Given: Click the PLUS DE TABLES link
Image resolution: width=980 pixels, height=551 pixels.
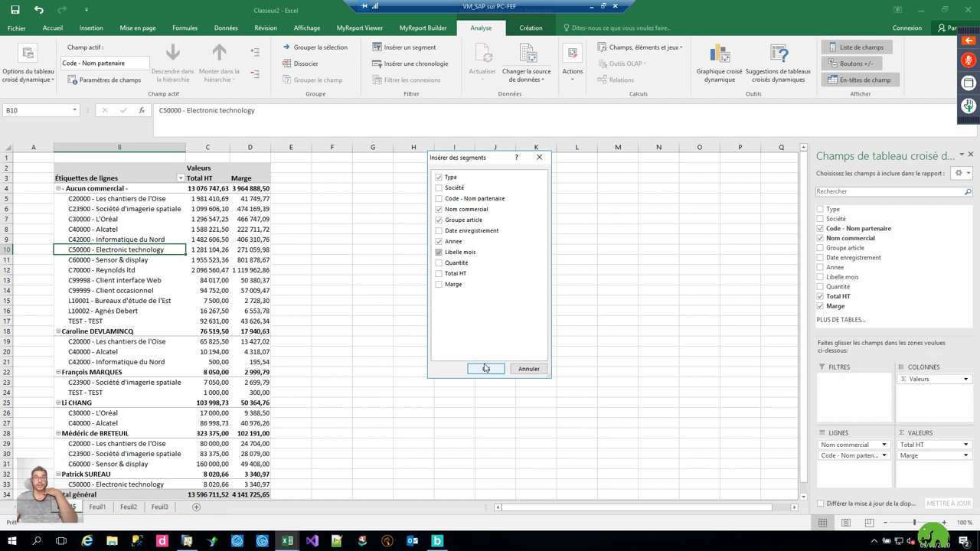Looking at the screenshot, I should (x=841, y=320).
